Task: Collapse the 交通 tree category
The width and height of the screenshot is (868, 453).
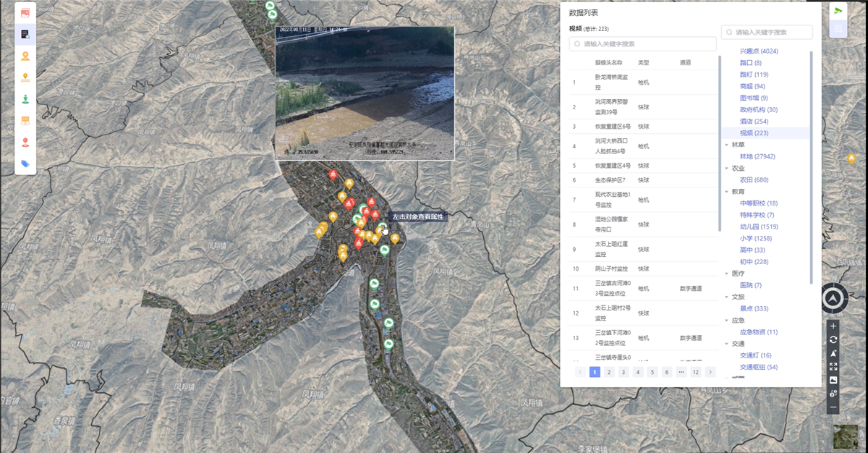Action: coord(726,344)
